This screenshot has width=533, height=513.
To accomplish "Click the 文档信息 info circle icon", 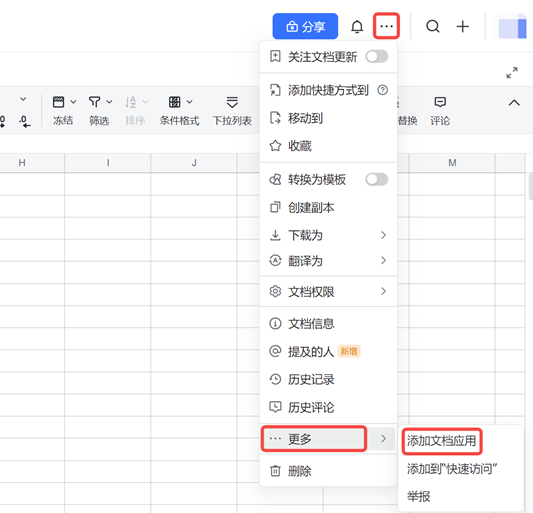I will (x=275, y=323).
